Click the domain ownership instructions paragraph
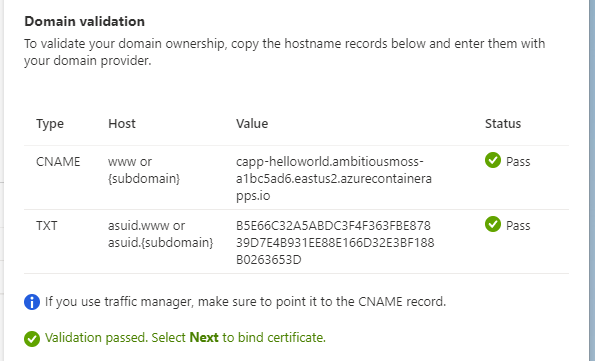595x361 pixels. [285, 52]
